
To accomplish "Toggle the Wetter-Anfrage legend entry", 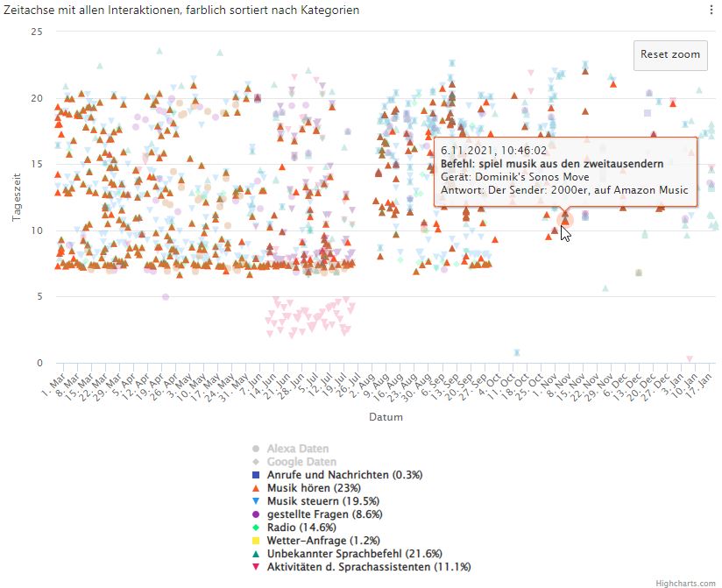I will pyautogui.click(x=323, y=541).
